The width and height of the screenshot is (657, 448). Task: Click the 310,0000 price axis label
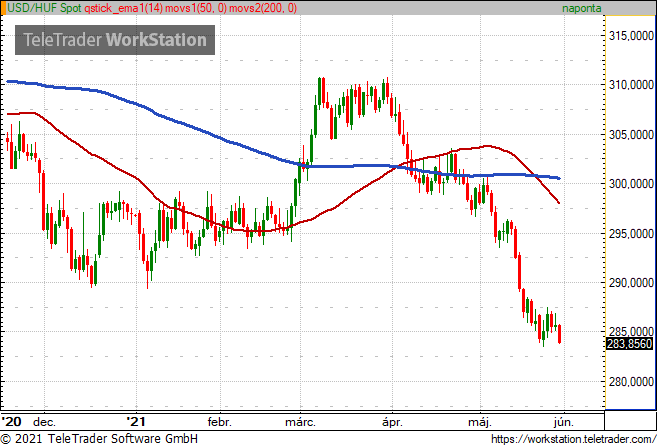(x=631, y=85)
